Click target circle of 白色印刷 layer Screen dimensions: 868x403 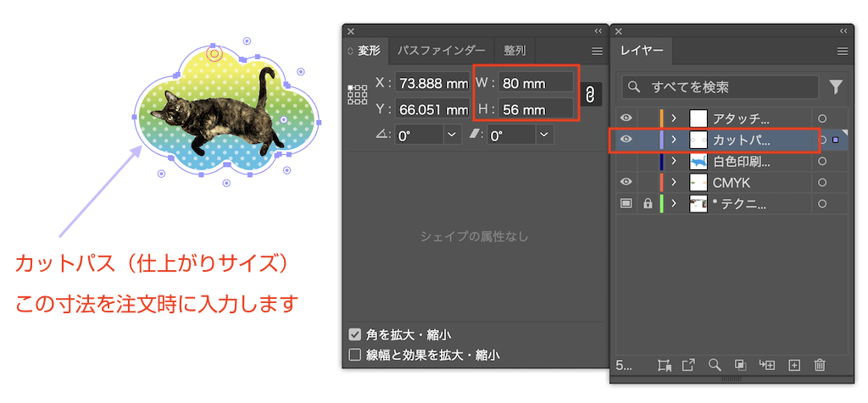click(822, 162)
